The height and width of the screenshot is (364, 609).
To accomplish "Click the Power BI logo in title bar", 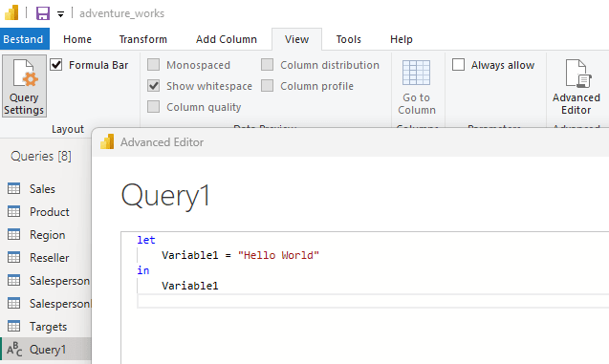I will [x=11, y=12].
